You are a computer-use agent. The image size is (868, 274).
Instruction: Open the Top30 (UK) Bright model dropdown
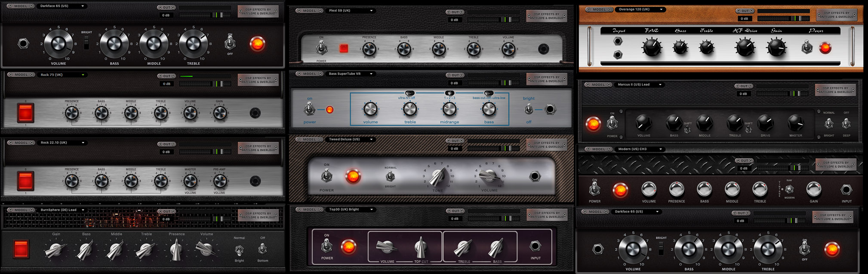(351, 209)
